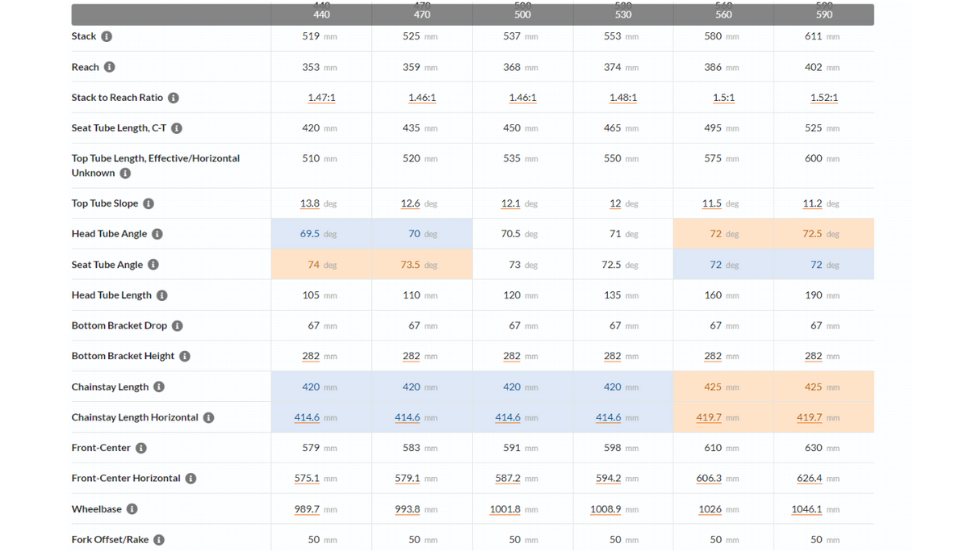Click the Bottom Bracket Height info icon
This screenshot has width=980, height=552.
[185, 356]
